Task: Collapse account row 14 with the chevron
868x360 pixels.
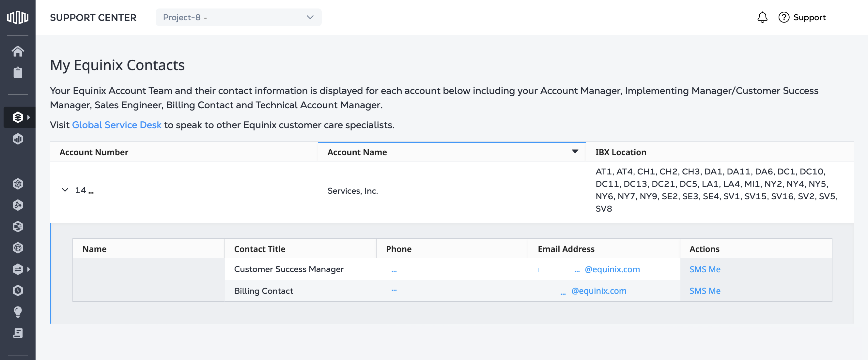Action: click(65, 190)
